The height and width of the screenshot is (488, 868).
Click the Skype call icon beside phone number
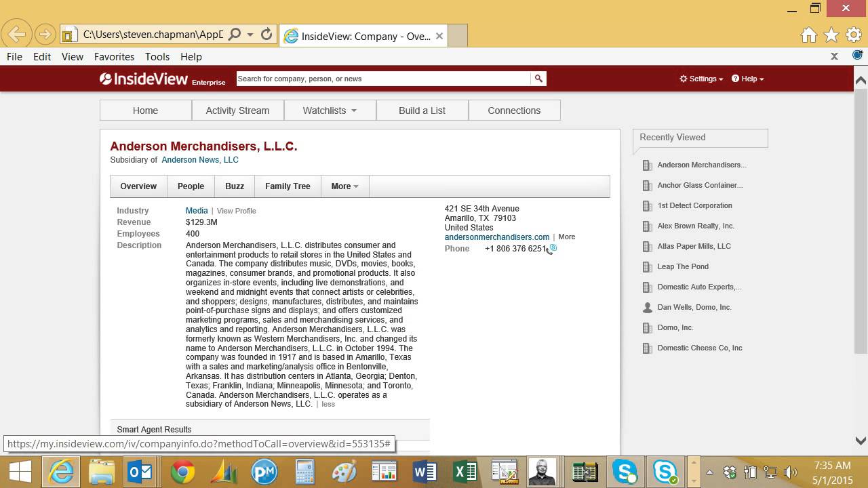551,249
